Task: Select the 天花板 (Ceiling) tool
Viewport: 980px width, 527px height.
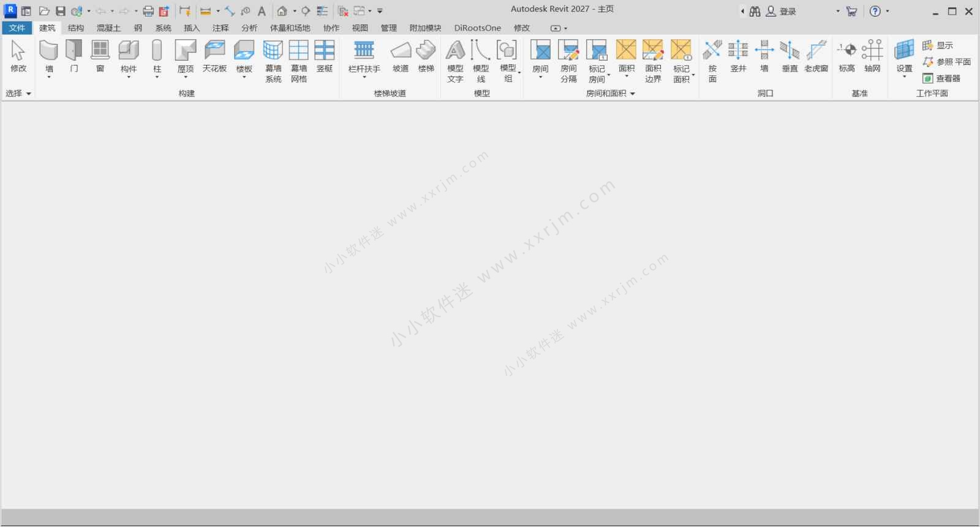Action: (215, 56)
